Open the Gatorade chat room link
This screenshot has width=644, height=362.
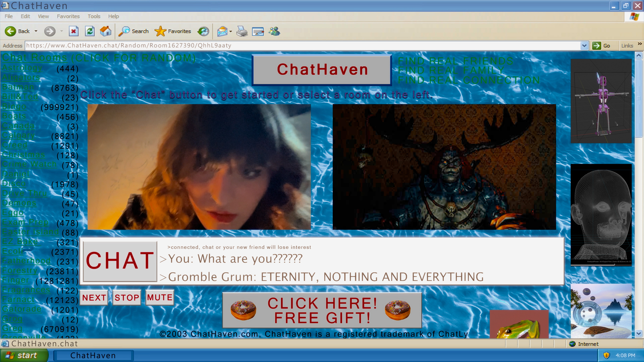click(x=21, y=309)
